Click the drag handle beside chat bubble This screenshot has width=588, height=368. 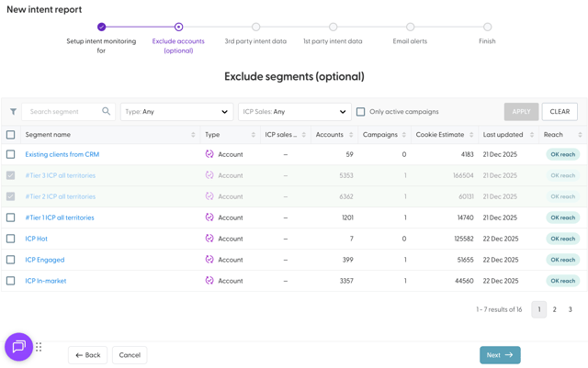pos(39,347)
